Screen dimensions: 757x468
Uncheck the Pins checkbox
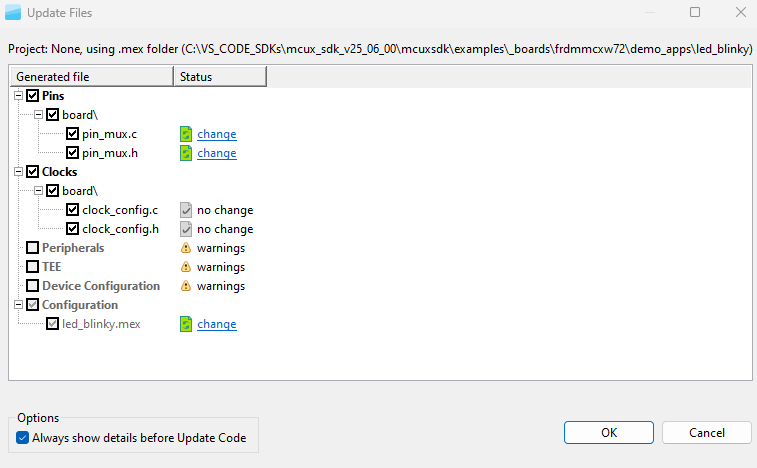pyautogui.click(x=33, y=96)
